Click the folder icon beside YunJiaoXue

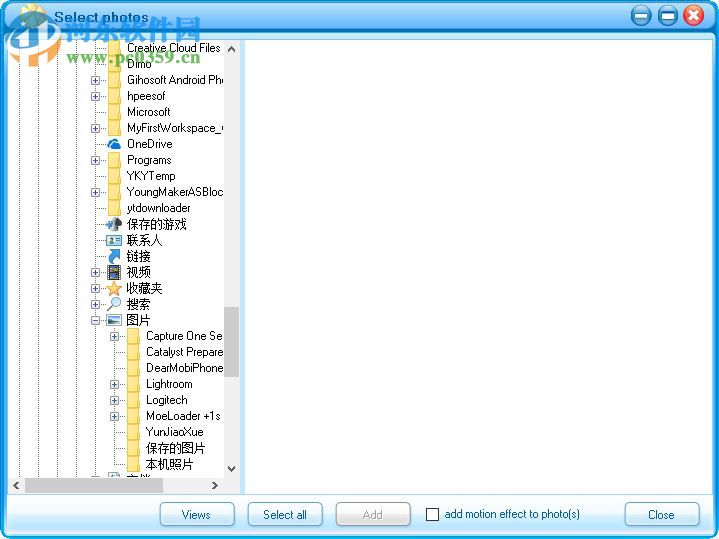[133, 432]
